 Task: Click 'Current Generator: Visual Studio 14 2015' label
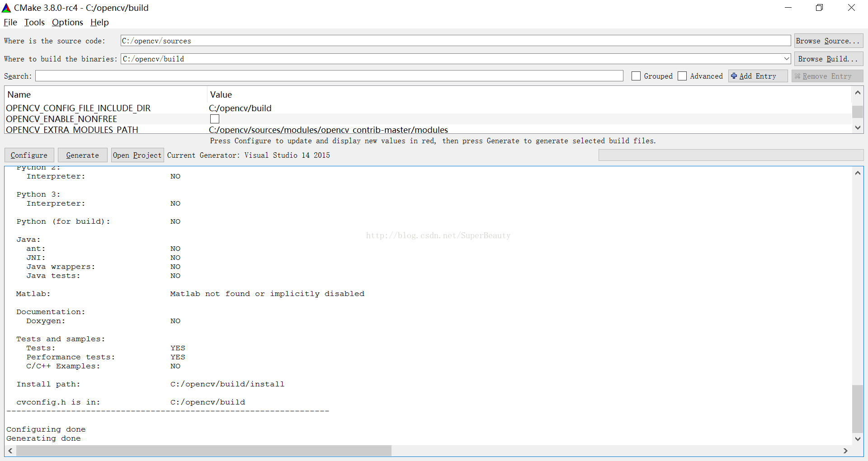249,155
